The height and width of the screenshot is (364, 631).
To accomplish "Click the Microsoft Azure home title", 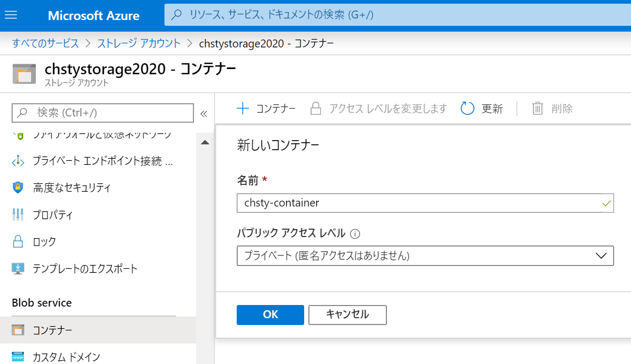I will coord(94,16).
